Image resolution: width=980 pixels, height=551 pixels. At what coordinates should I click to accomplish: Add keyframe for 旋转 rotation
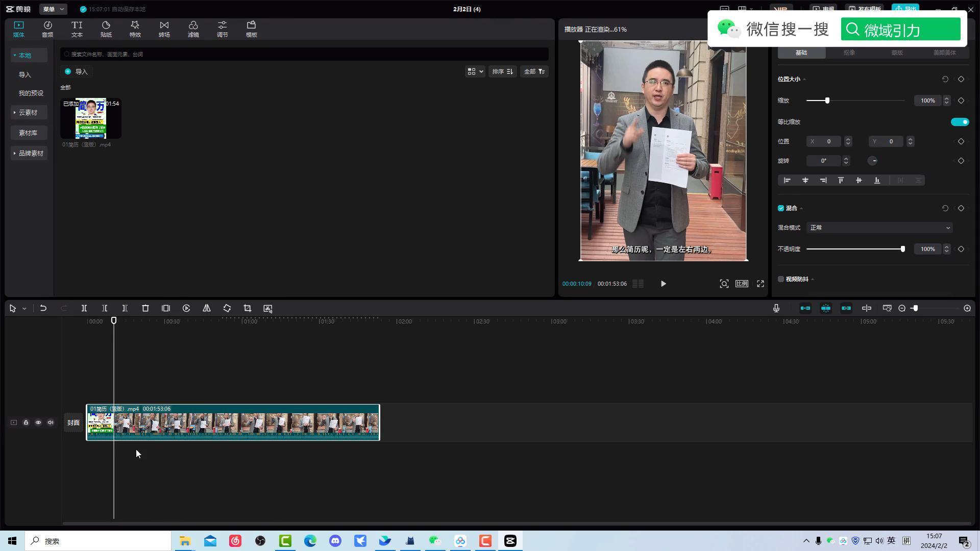(961, 161)
